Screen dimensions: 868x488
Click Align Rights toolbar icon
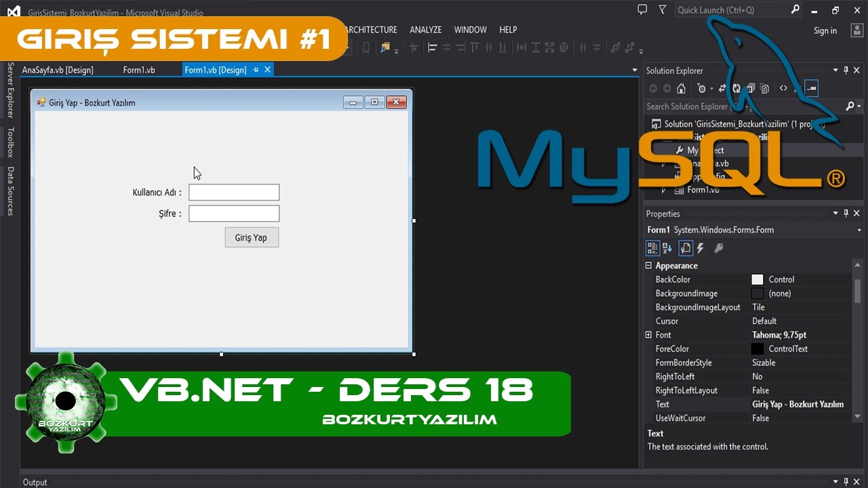(x=460, y=47)
